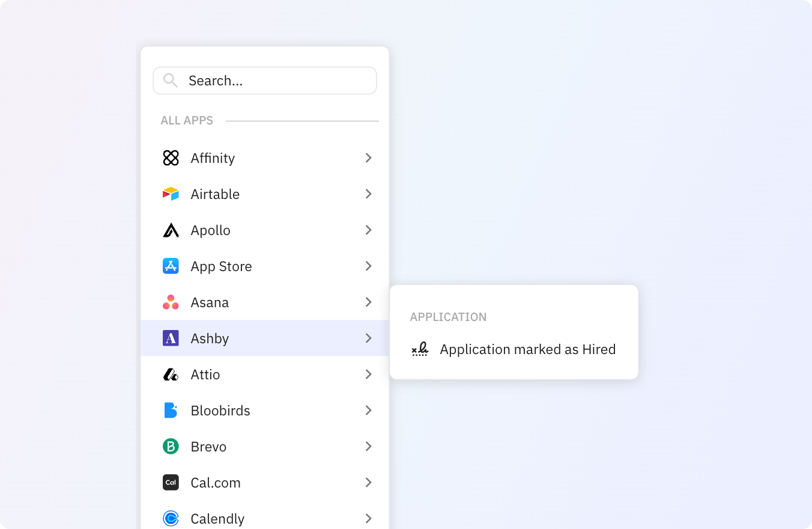Viewport: 812px width, 529px height.
Task: Expand the Bloobirds row chevron
Action: (369, 411)
